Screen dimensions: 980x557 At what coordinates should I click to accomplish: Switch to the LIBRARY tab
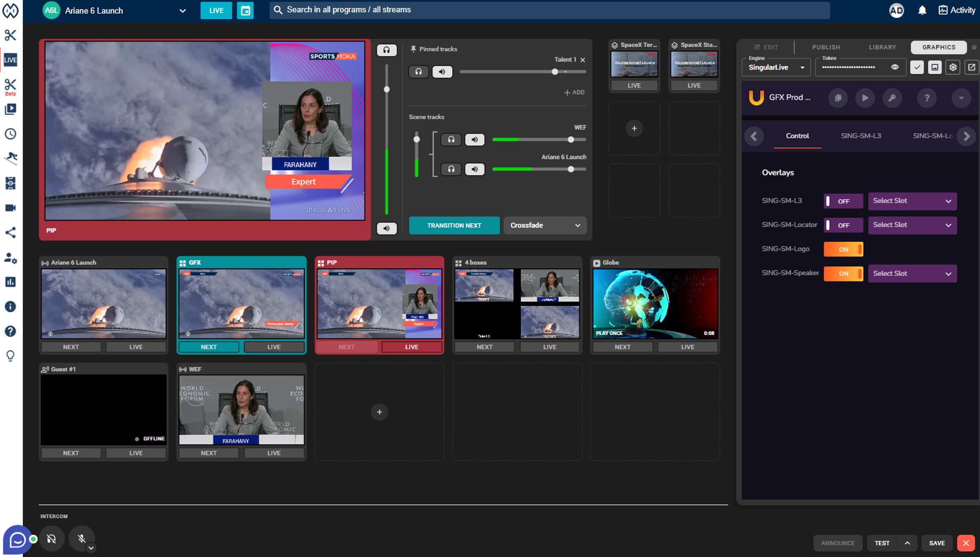click(882, 47)
